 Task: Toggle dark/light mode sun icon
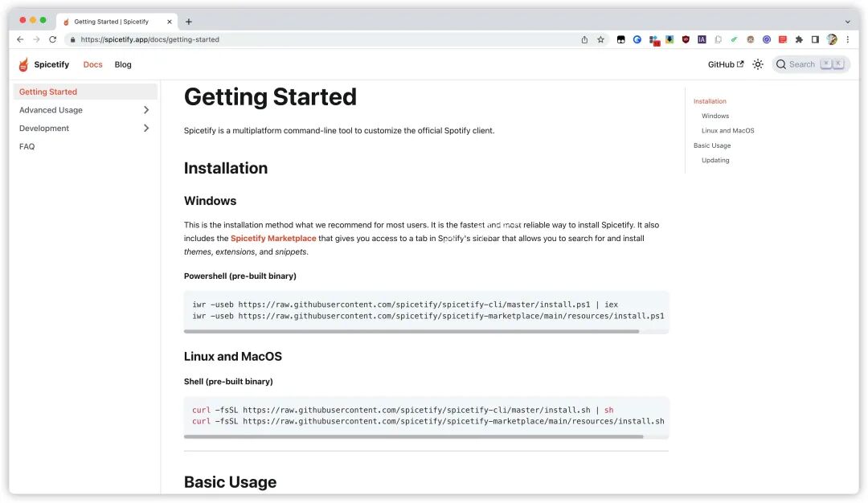pyautogui.click(x=758, y=65)
